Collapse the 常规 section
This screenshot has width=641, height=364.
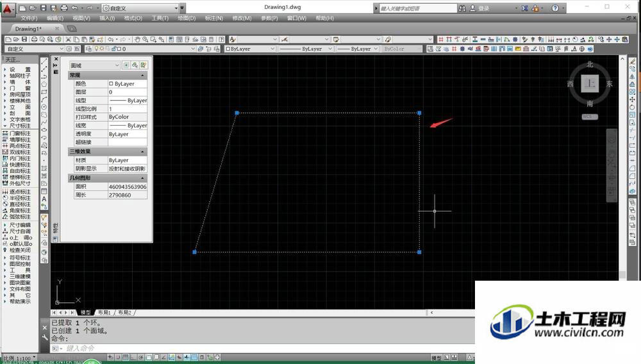click(142, 75)
